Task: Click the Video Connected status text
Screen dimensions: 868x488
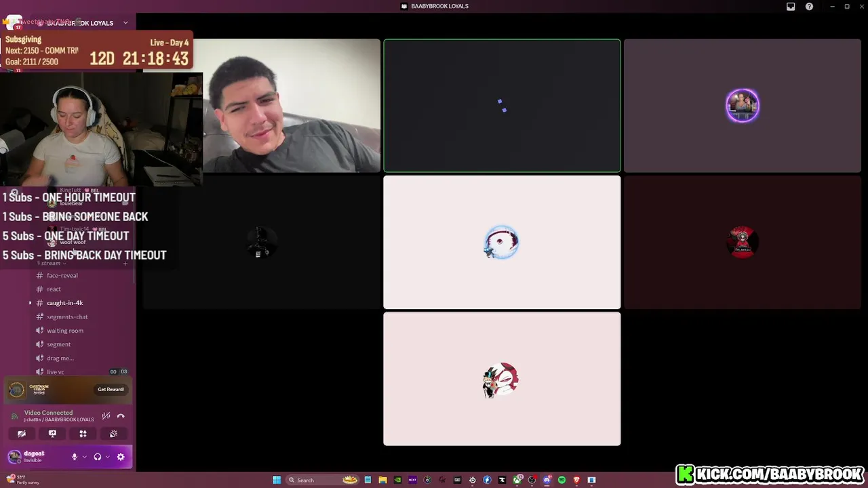Action: click(x=48, y=413)
